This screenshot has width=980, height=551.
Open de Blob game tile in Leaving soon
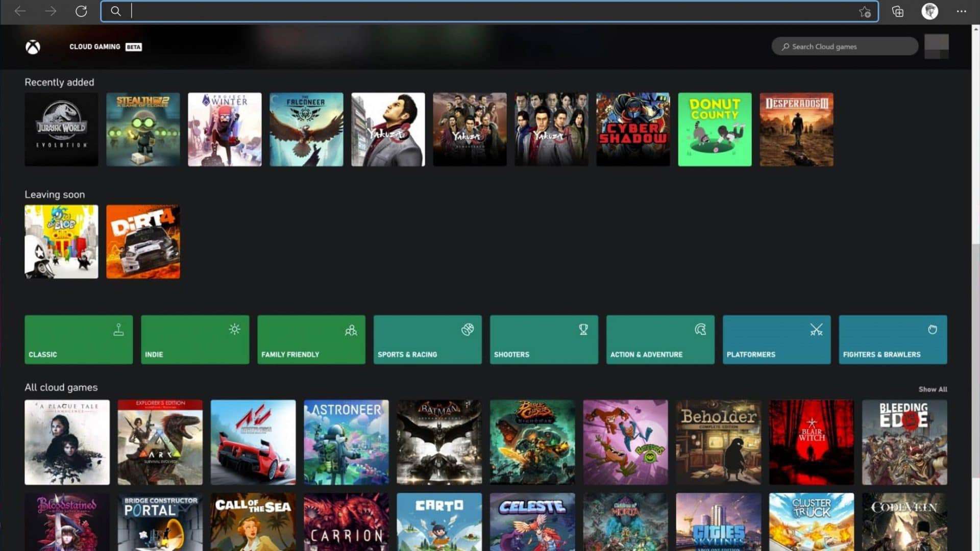(61, 242)
